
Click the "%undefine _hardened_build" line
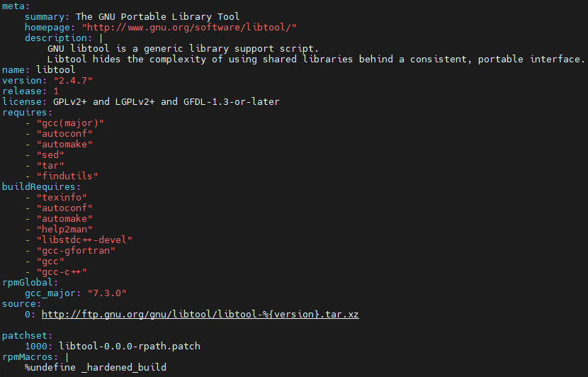pyautogui.click(x=96, y=368)
